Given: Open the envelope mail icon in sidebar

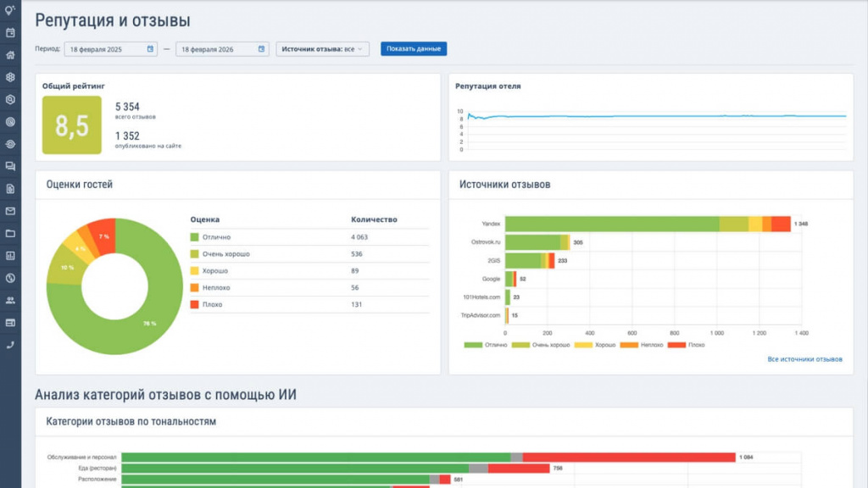Looking at the screenshot, I should click(x=10, y=211).
